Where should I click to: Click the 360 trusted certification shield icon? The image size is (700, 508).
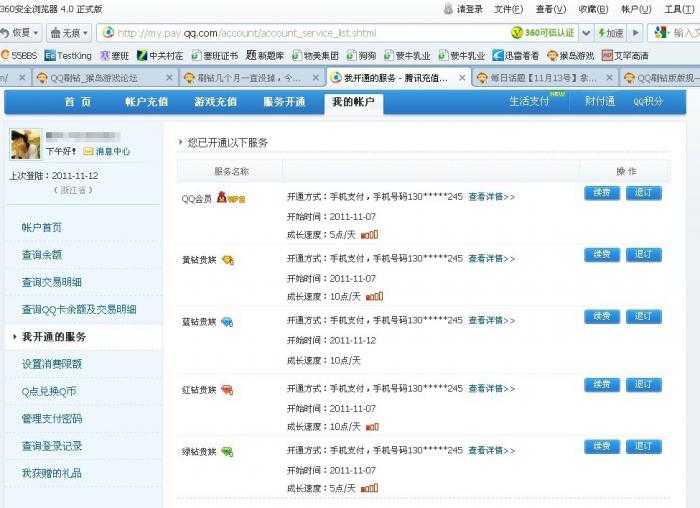[x=517, y=33]
